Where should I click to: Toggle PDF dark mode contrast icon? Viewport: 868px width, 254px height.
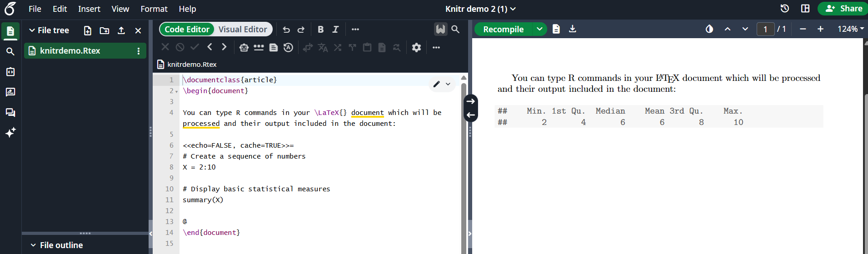[x=709, y=29]
